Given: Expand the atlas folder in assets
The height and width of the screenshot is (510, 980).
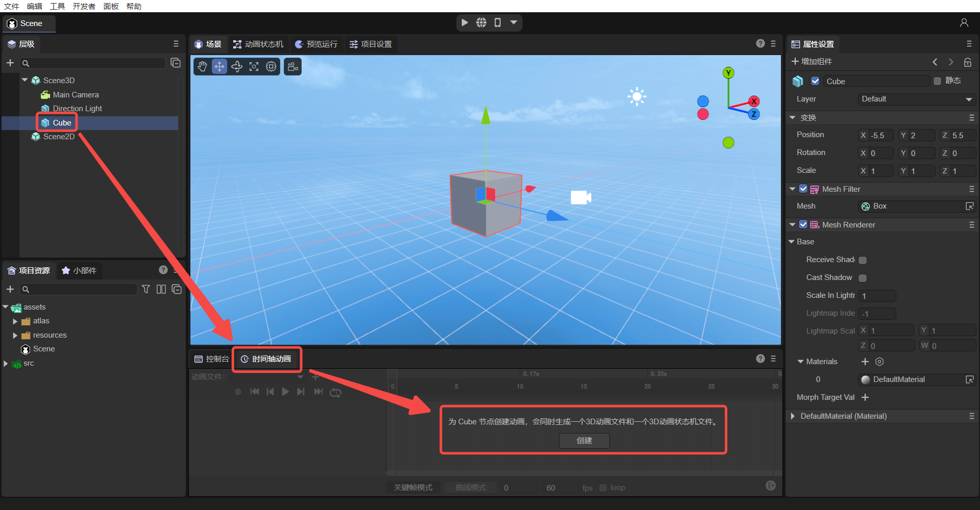Looking at the screenshot, I should click(15, 321).
